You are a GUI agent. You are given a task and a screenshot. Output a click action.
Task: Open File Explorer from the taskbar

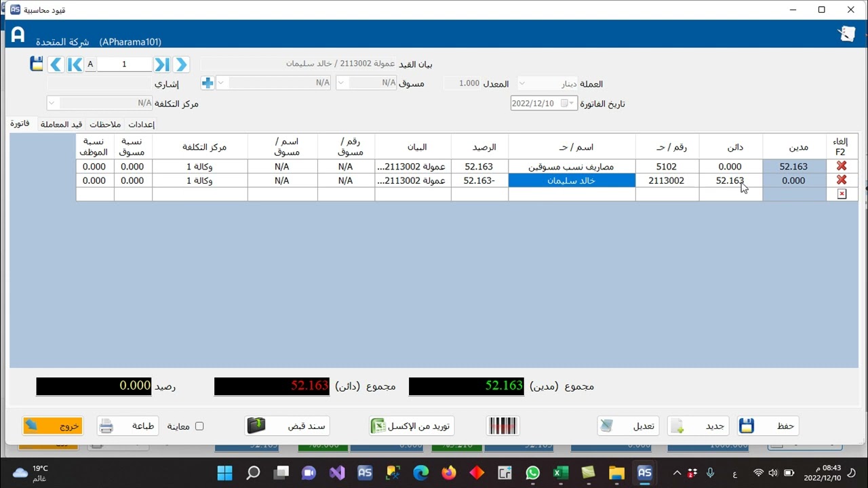pyautogui.click(x=616, y=472)
